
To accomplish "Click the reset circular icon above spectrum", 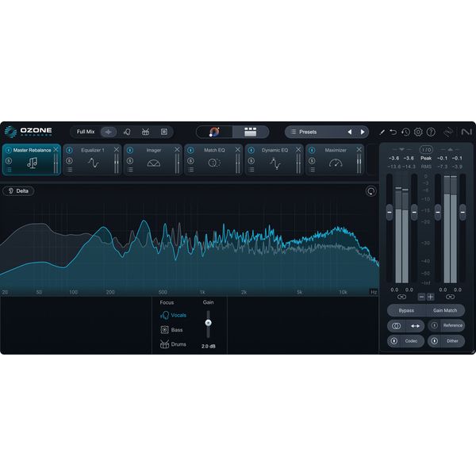I will pos(370,191).
